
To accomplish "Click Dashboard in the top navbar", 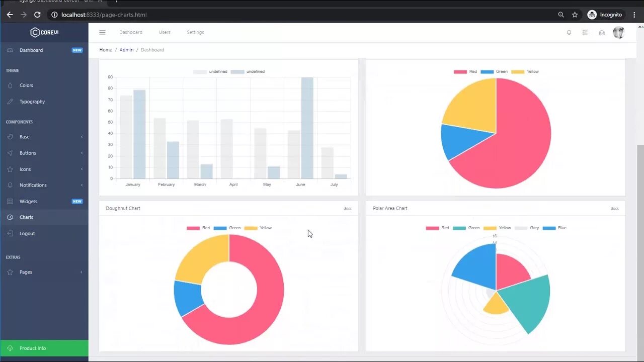I will click(x=131, y=32).
